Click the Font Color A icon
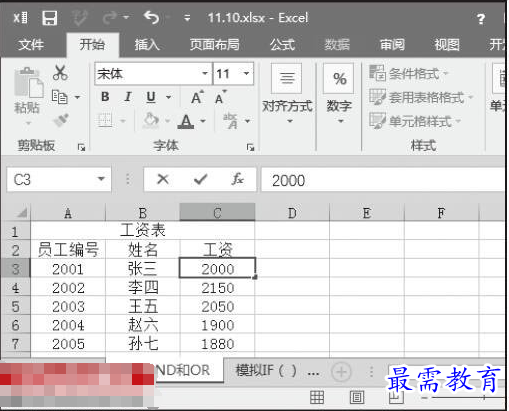 click(x=186, y=121)
